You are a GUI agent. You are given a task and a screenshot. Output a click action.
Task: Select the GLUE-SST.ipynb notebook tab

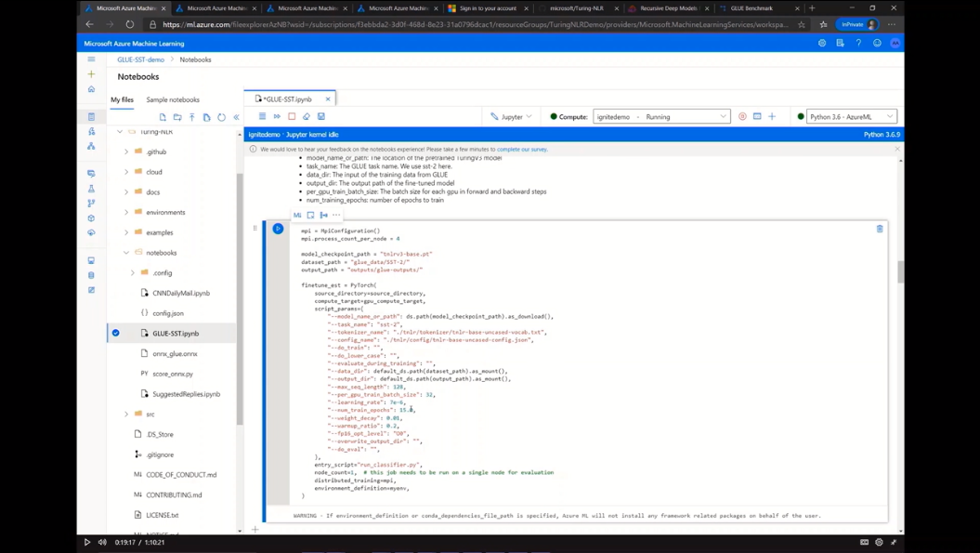pyautogui.click(x=288, y=99)
